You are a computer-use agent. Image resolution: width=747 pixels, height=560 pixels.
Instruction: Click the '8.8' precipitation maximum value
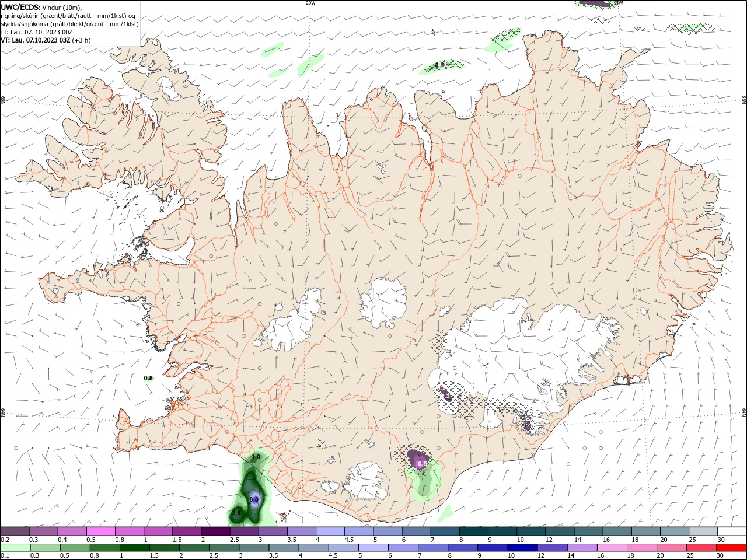coord(254,499)
